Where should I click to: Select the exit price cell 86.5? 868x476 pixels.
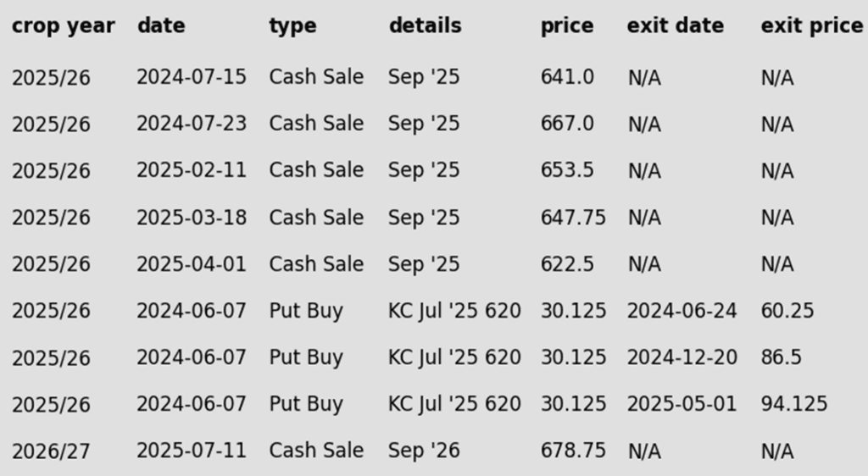[781, 357]
